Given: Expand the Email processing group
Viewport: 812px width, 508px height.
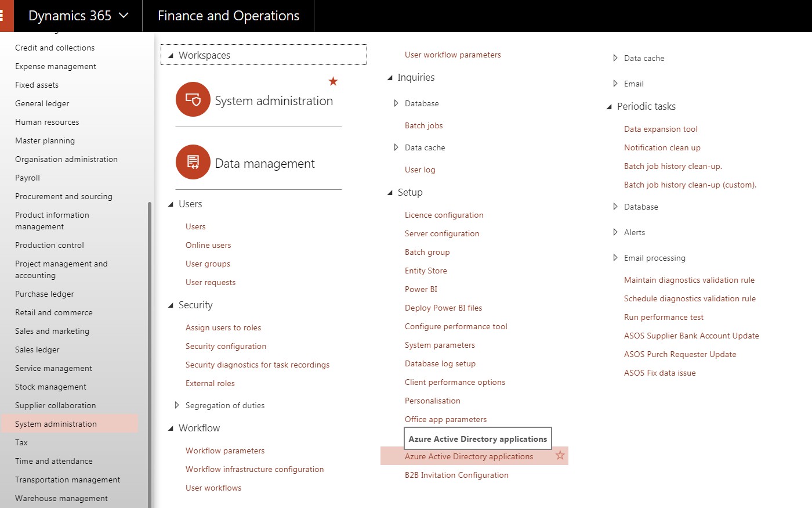Looking at the screenshot, I should tap(615, 258).
